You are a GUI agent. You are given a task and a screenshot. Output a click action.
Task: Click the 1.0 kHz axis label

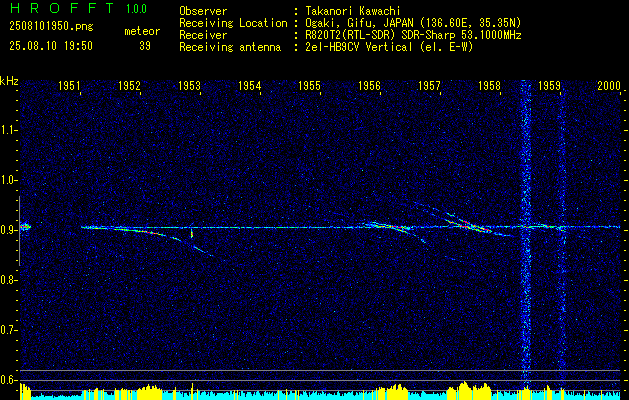(x=8, y=180)
